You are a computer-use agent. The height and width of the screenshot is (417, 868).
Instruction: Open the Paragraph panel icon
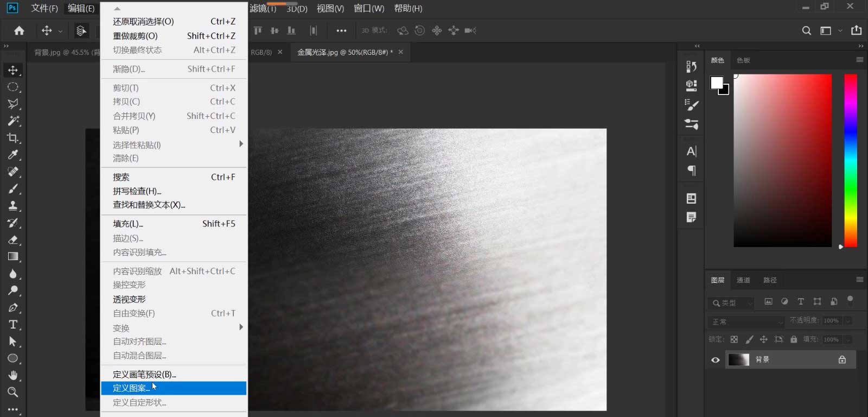(x=691, y=170)
